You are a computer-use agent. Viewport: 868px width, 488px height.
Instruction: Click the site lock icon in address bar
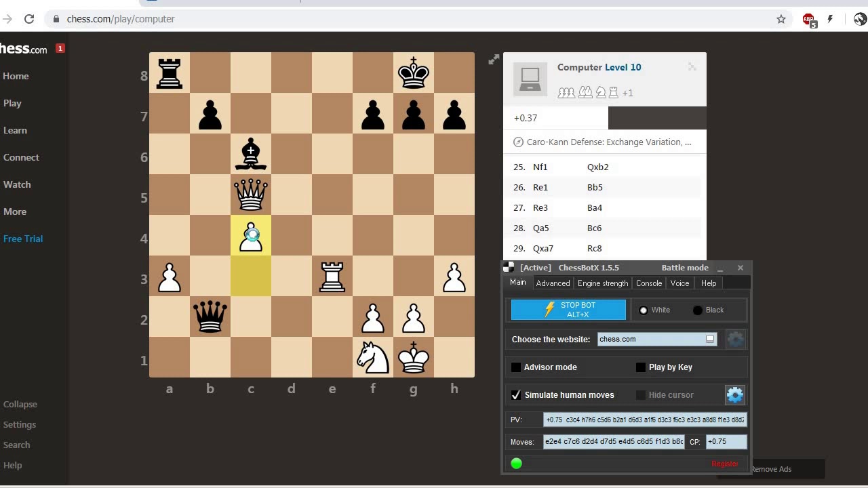tap(57, 19)
